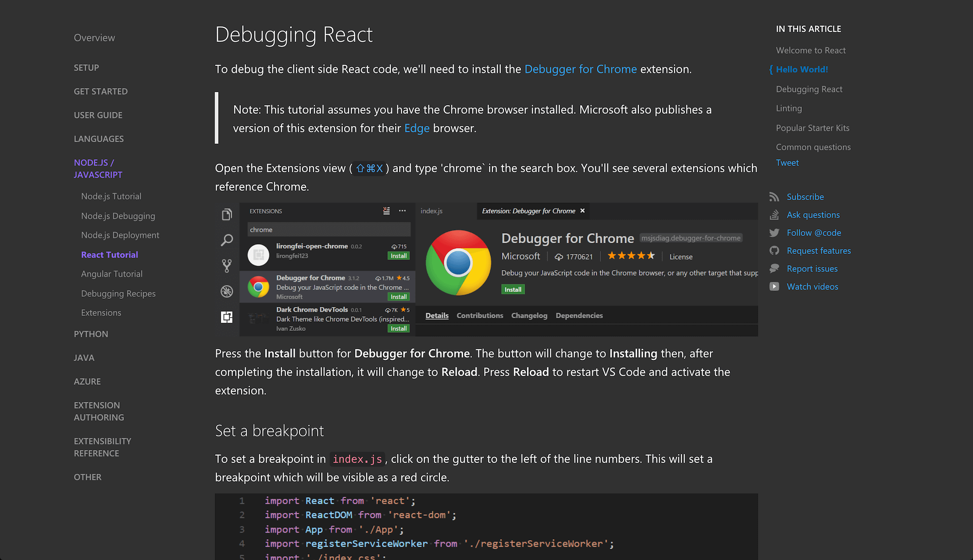Open the Changelog tab

pyautogui.click(x=529, y=315)
